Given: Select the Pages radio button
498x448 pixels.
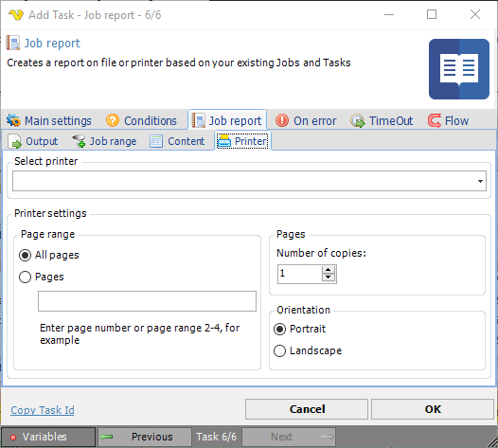Looking at the screenshot, I should tap(26, 278).
